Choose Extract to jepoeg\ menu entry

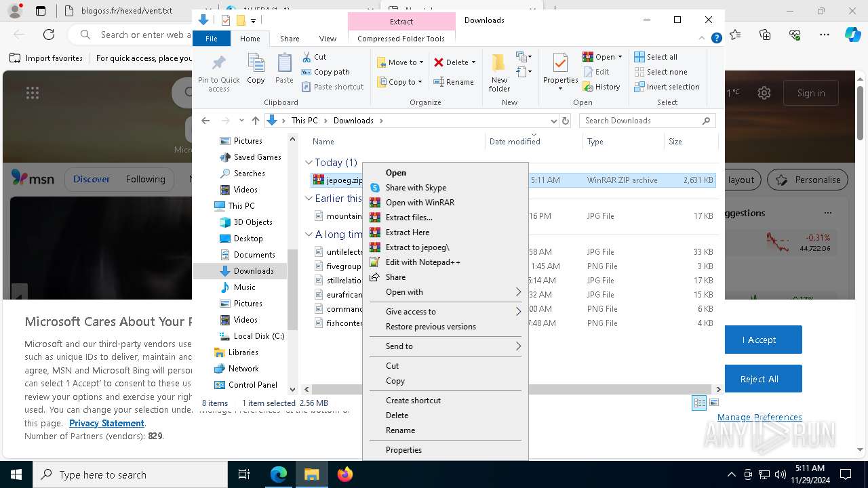pos(446,247)
